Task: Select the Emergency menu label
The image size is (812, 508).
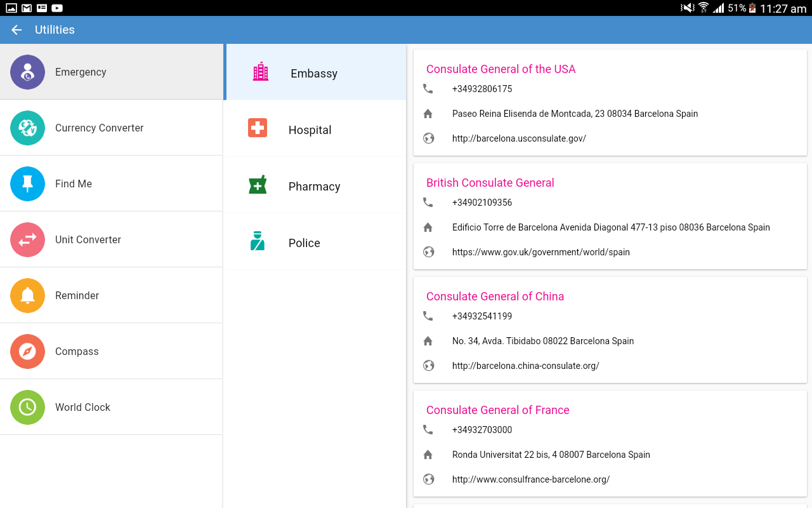Action: click(81, 72)
